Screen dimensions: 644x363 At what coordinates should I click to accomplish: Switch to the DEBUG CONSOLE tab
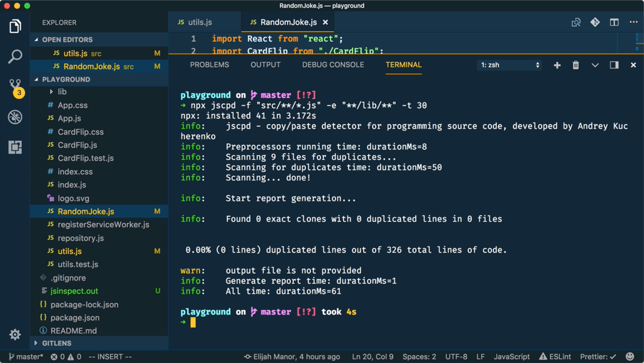click(333, 65)
